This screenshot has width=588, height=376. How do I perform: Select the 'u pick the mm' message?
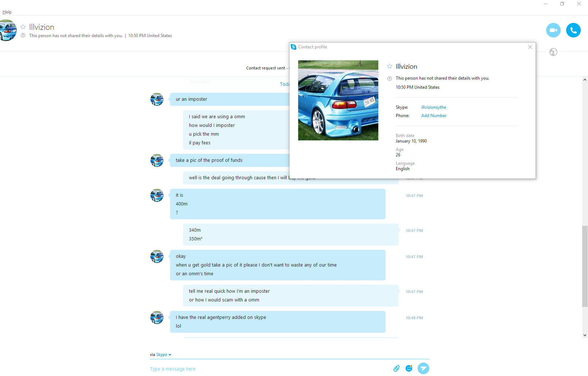click(x=204, y=134)
